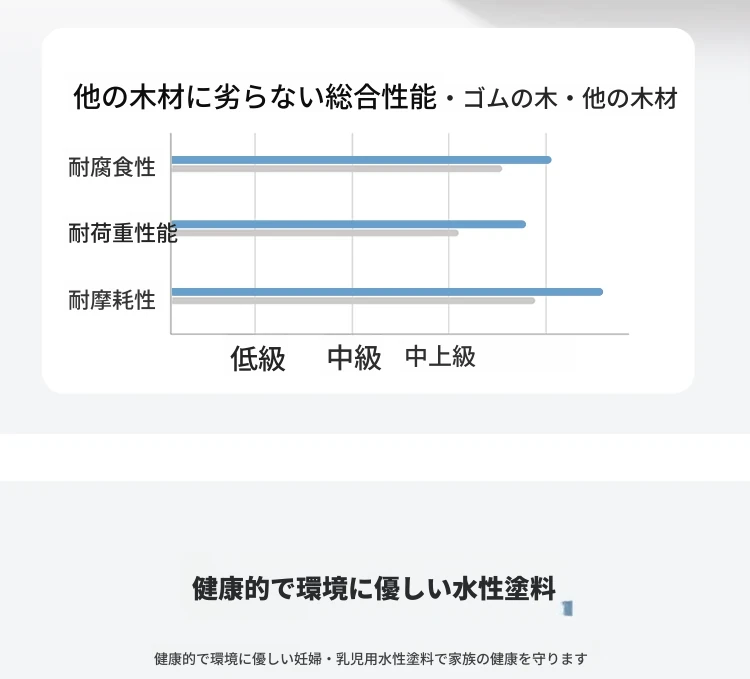Click the 耐荷重性能 row label

click(123, 233)
